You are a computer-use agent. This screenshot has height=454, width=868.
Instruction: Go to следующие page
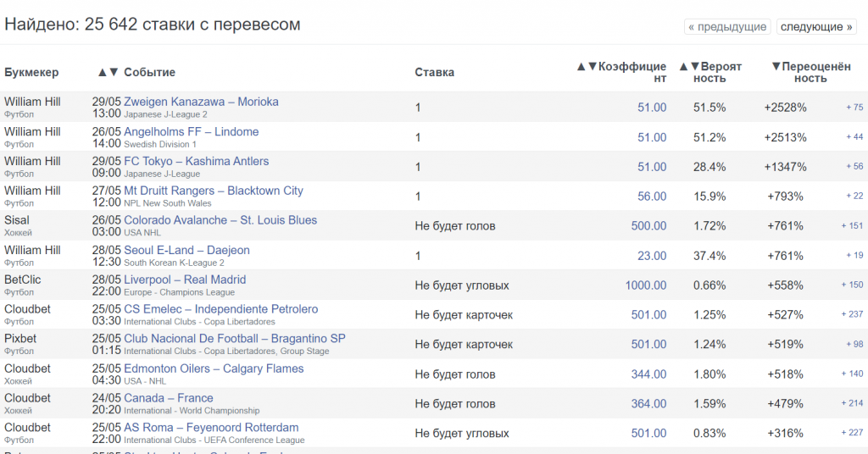coord(815,27)
